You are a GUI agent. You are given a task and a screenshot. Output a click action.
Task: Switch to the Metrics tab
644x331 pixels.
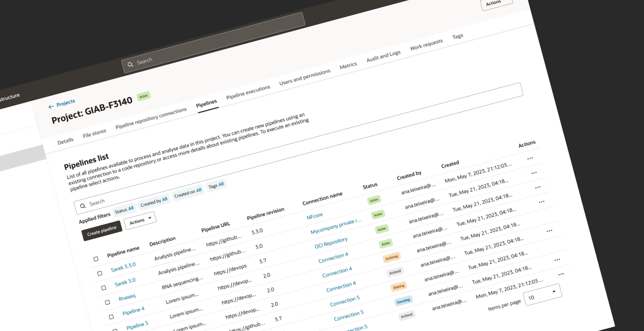click(348, 65)
